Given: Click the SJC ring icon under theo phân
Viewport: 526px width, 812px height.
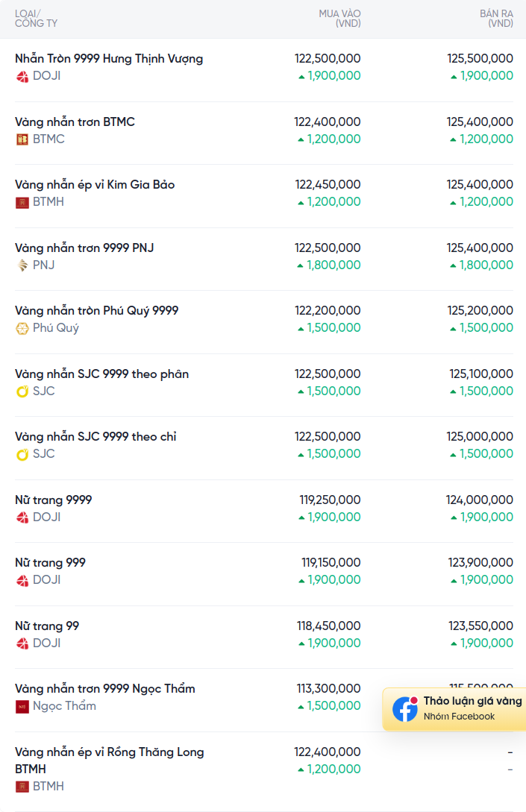Looking at the screenshot, I should click(22, 391).
